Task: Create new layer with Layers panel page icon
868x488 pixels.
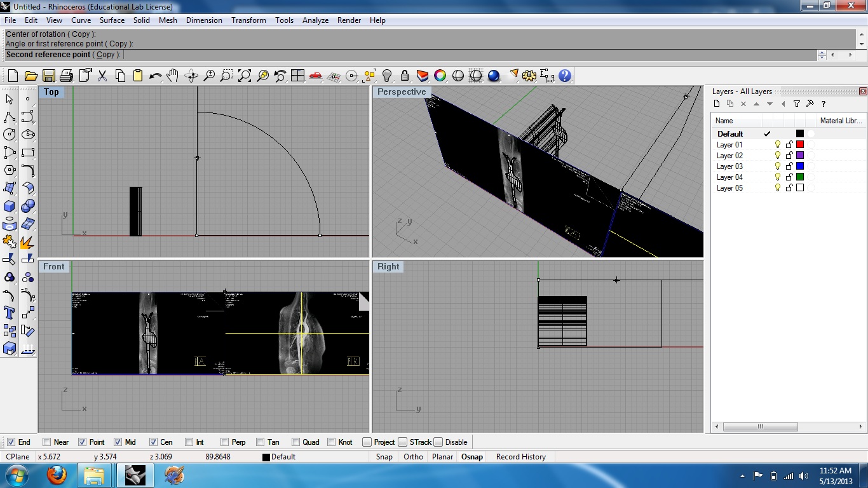Action: pos(717,104)
